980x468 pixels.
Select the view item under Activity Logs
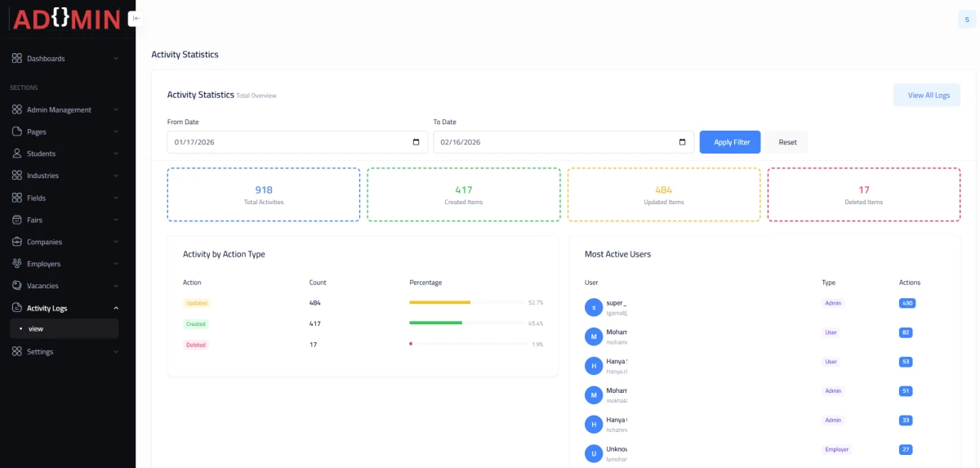[x=36, y=329]
